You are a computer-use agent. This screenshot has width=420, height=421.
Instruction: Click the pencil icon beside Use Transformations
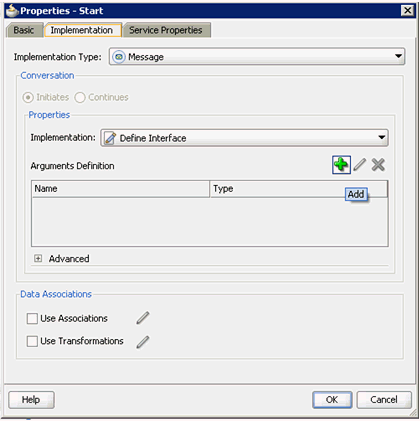tap(143, 342)
